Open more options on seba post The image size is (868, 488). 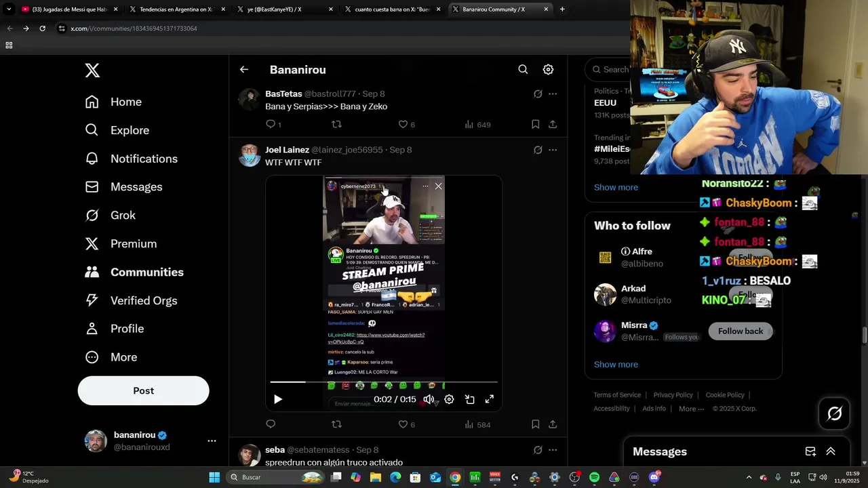[553, 450]
